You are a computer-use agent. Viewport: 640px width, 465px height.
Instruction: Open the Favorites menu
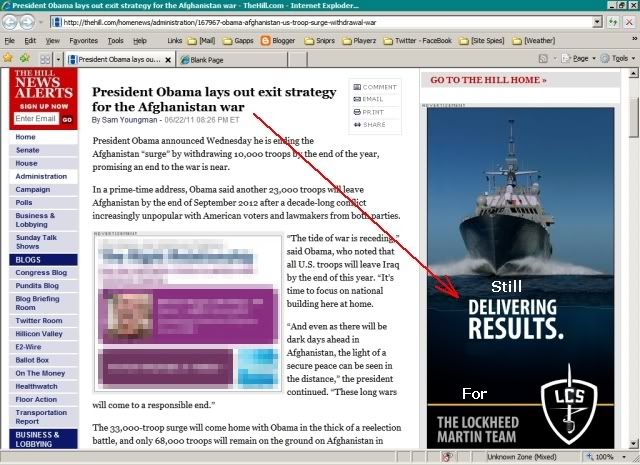click(83, 40)
